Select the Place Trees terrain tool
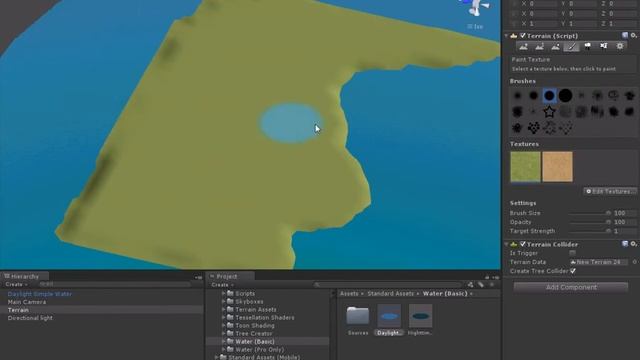 point(587,47)
